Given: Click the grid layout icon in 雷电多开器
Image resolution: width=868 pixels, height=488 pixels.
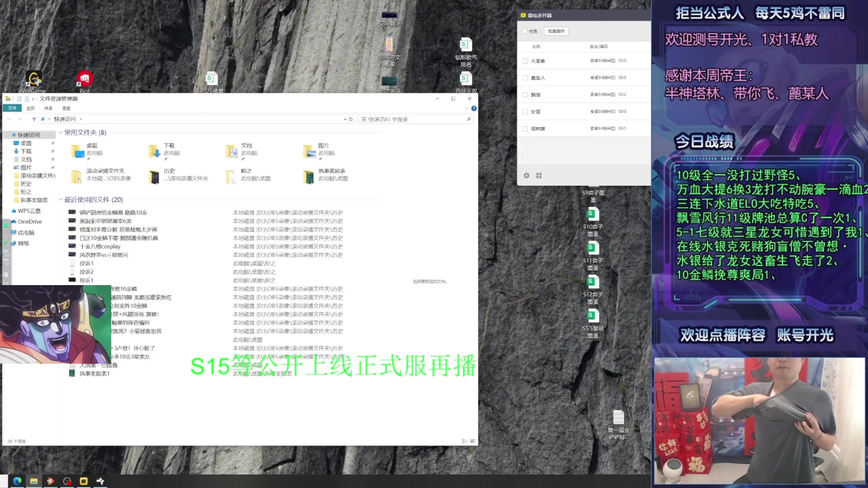Looking at the screenshot, I should coord(538,175).
